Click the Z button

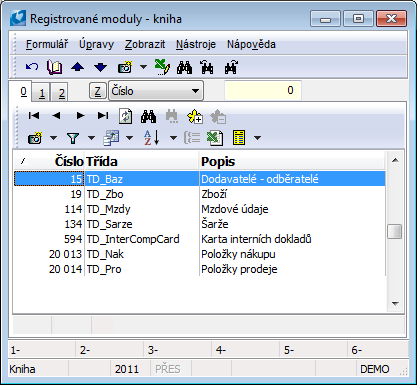[98, 91]
